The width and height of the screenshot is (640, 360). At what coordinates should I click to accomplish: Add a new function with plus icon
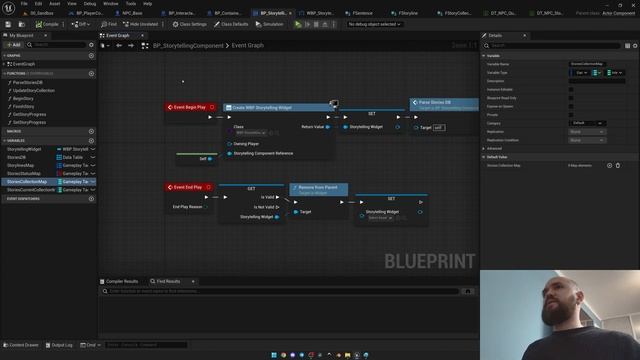pyautogui.click(x=91, y=73)
